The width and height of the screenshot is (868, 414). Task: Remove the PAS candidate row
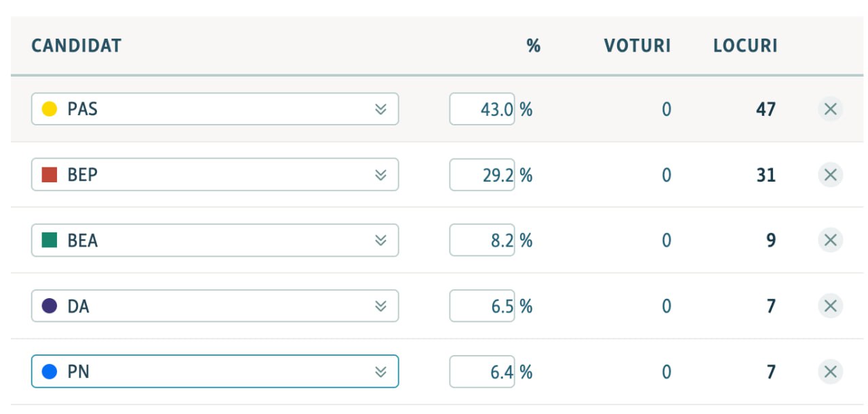click(x=831, y=109)
